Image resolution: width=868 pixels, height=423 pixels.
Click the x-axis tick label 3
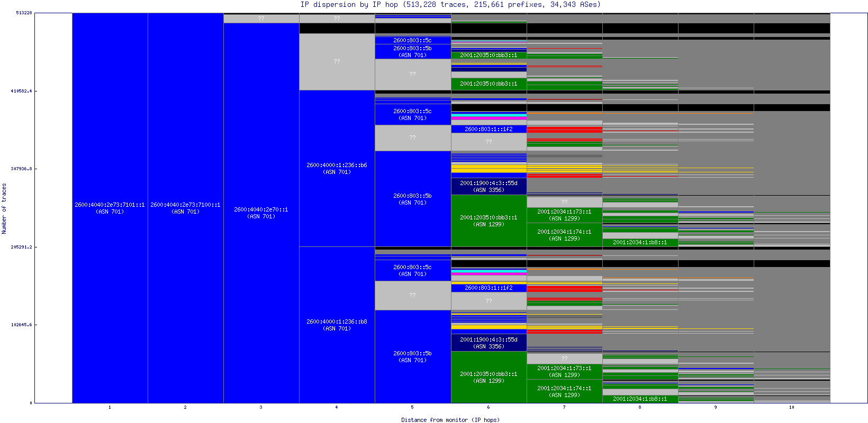[x=261, y=407]
